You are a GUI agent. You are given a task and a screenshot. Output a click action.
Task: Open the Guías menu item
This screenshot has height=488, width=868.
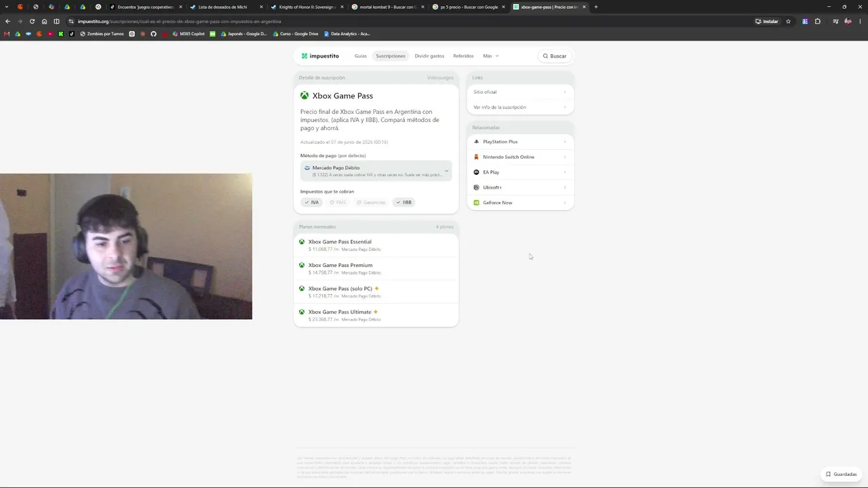coord(361,56)
